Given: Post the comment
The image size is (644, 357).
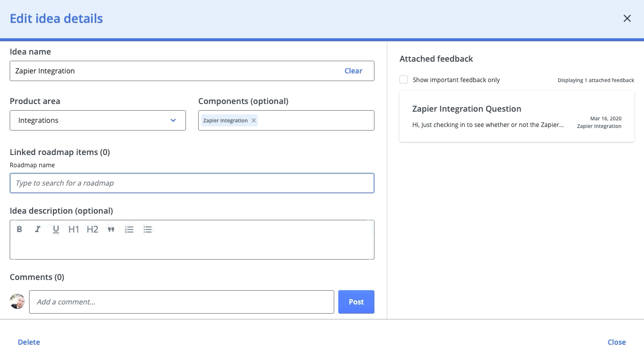Looking at the screenshot, I should pos(356,302).
